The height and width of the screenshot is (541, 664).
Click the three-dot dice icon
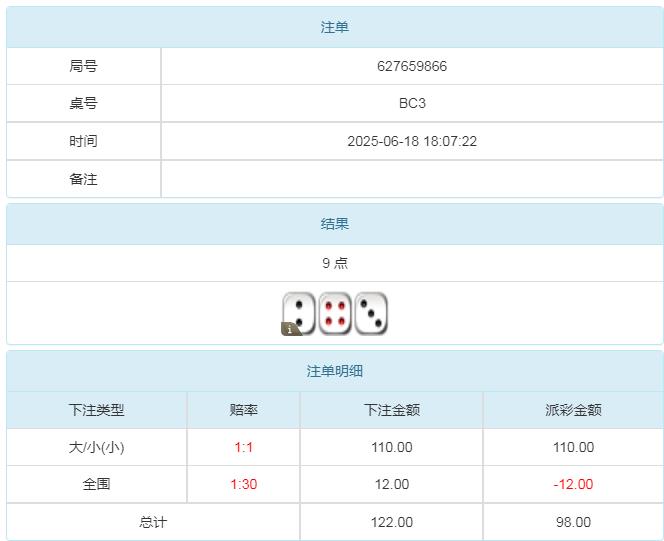click(371, 313)
